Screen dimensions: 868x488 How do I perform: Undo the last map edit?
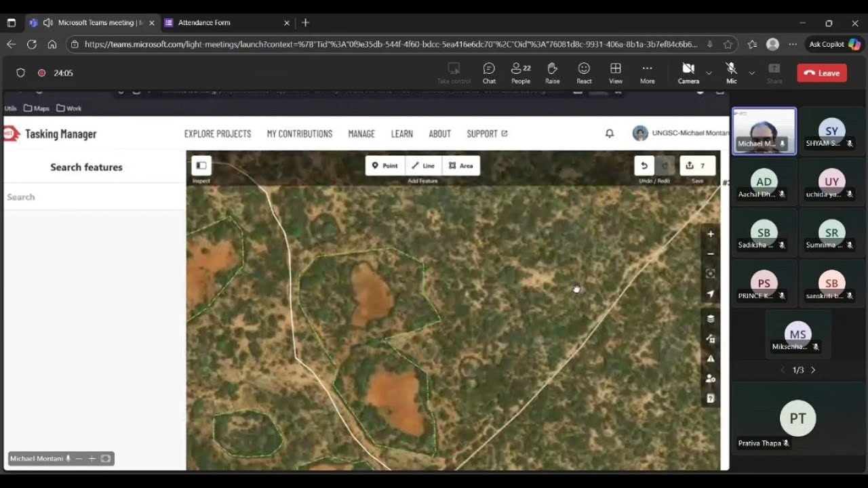tap(644, 165)
